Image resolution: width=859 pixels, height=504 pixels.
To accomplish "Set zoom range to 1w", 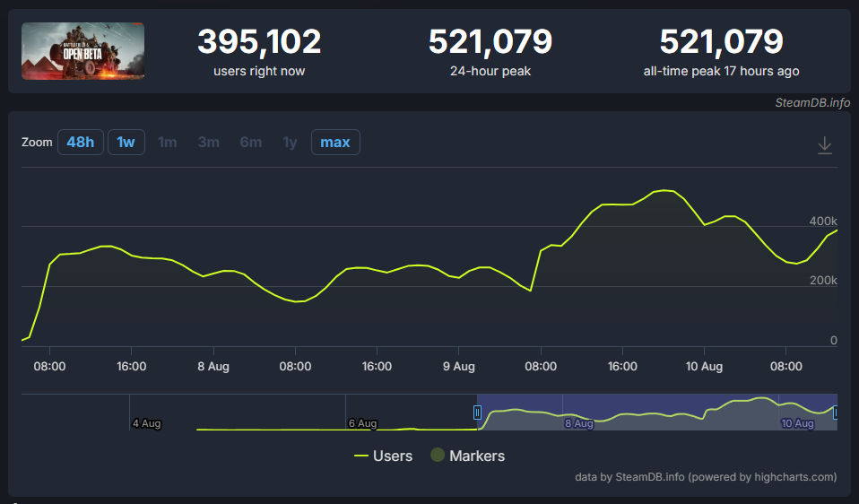I will coord(126,143).
